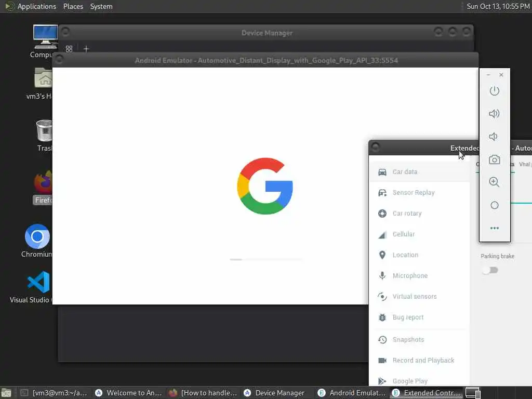Click the Snapshots history icon
The height and width of the screenshot is (399, 532).
tap(382, 340)
